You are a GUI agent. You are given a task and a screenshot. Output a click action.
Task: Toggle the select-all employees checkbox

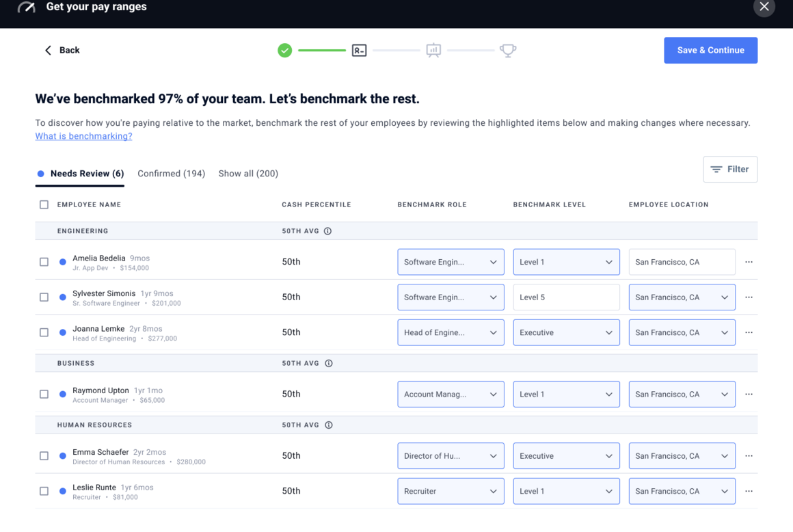[x=44, y=205]
